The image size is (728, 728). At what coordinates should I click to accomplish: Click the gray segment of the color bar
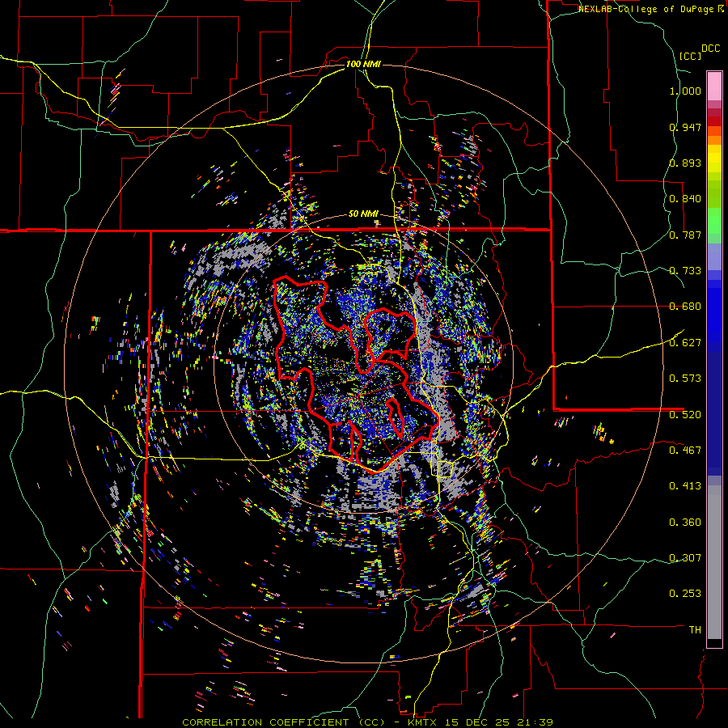pos(714,562)
